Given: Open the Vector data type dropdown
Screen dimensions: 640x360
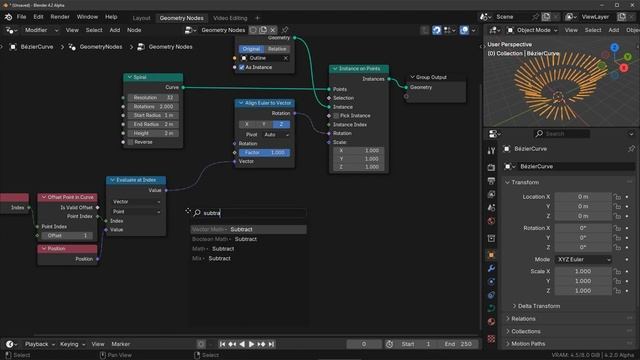Looking at the screenshot, I should (136, 202).
